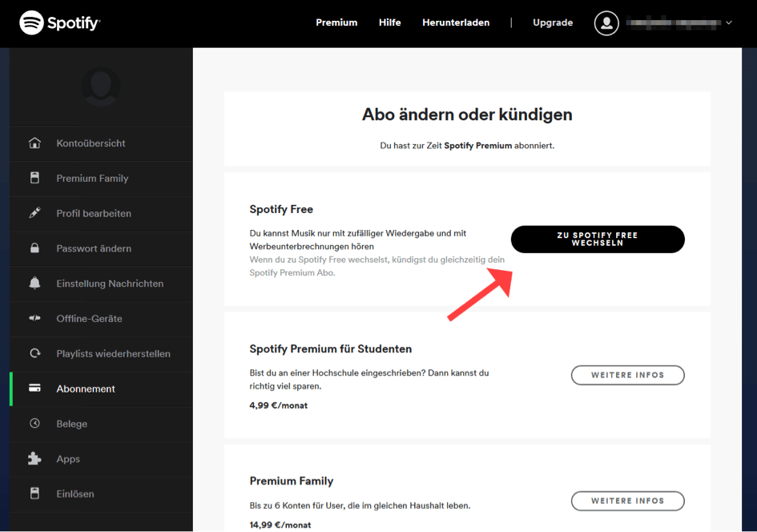Image resolution: width=757 pixels, height=532 pixels.
Task: Open Hilfe in the top navigation
Action: (x=390, y=22)
